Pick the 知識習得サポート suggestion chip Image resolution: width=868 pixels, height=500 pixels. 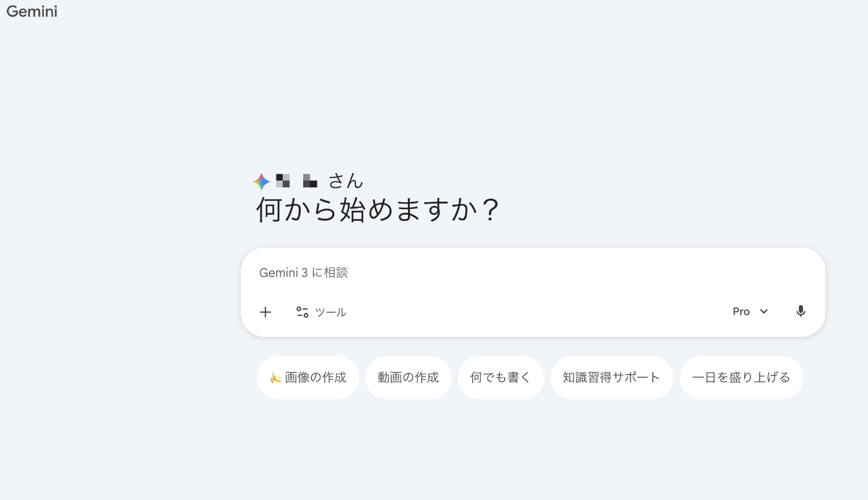612,377
